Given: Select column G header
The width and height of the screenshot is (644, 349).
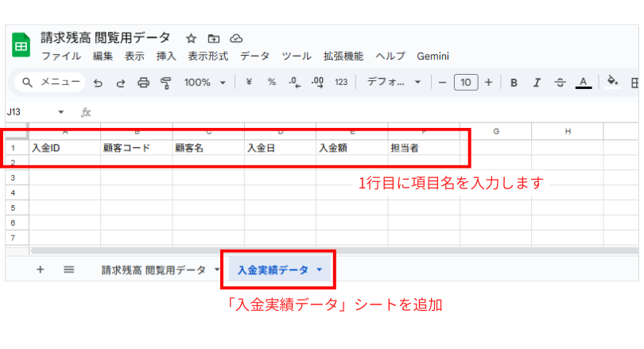Looking at the screenshot, I should coord(496,131).
